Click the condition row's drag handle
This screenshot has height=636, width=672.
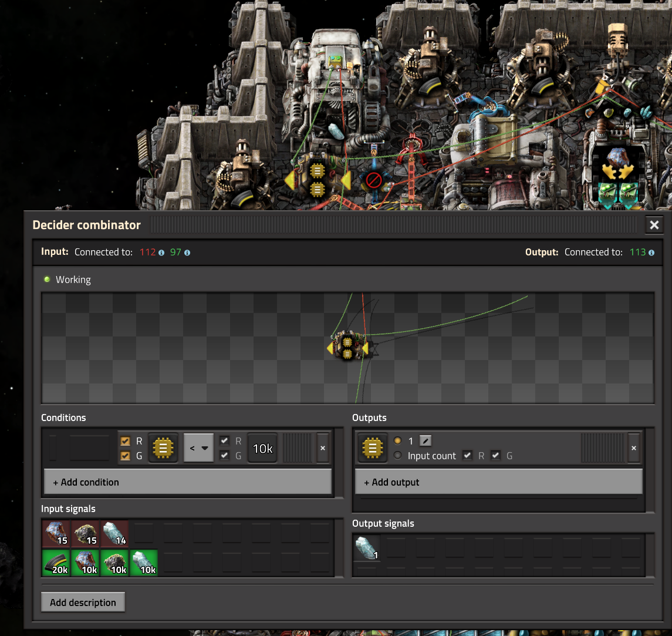coord(297,448)
